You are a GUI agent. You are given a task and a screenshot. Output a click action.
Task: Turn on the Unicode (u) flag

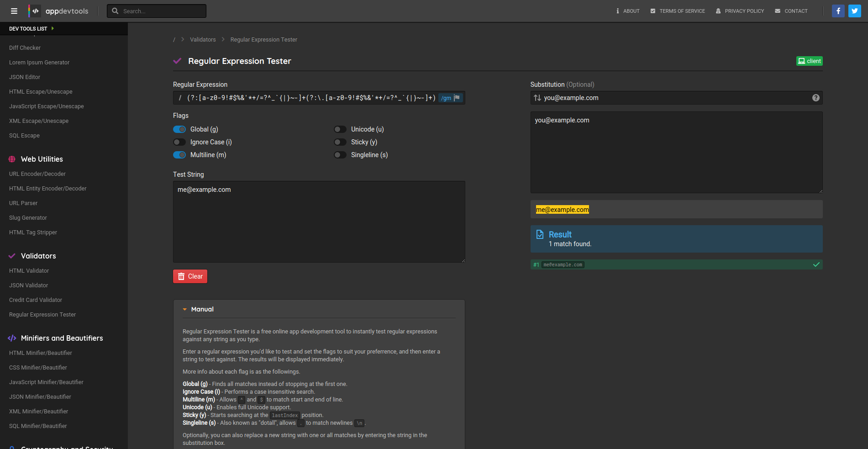(340, 129)
